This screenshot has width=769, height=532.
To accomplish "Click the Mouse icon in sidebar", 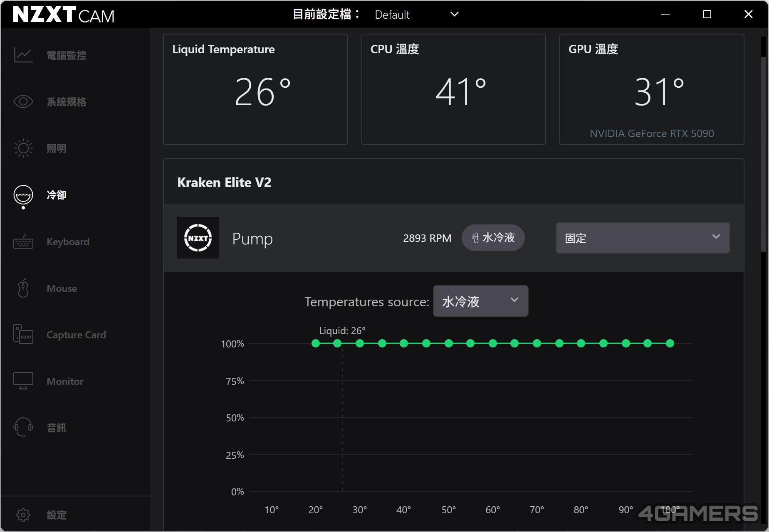I will [23, 288].
